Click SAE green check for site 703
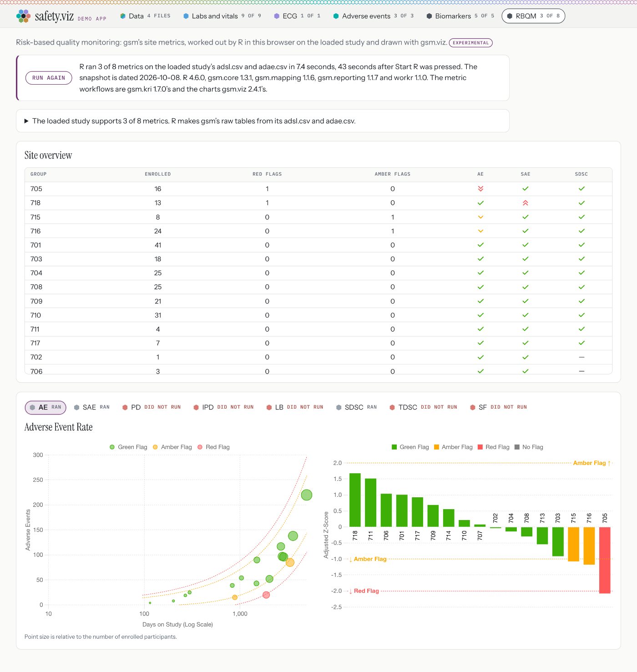 click(526, 259)
